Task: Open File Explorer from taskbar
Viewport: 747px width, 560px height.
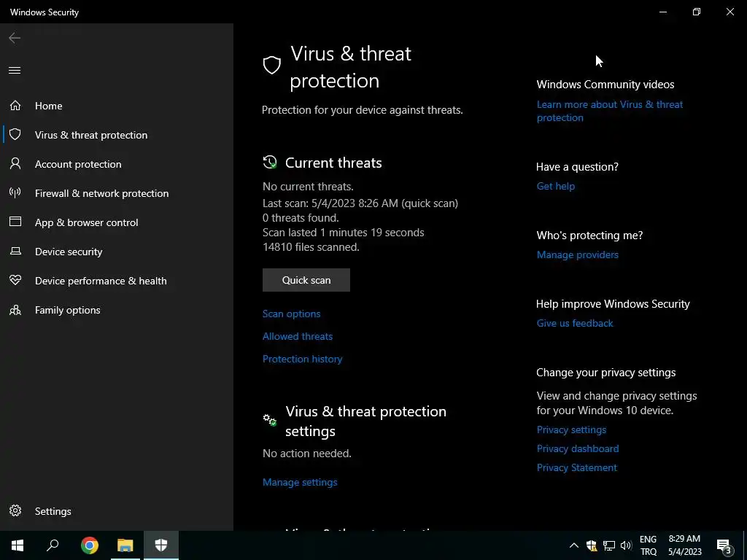Action: pos(125,545)
